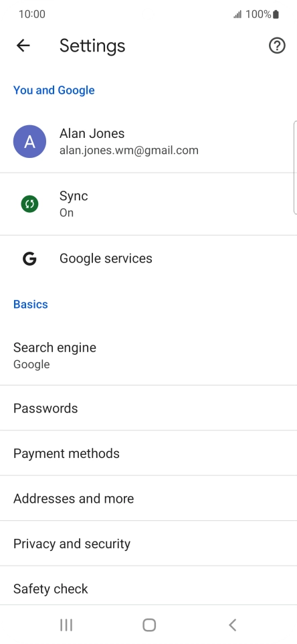The height and width of the screenshot is (644, 297).
Task: Open alan.jones.wm@gmail.com account entry
Action: tap(129, 151)
